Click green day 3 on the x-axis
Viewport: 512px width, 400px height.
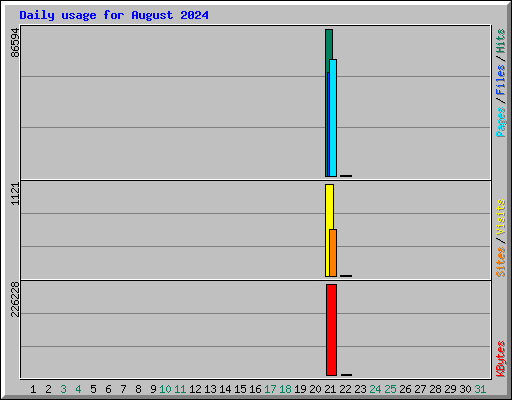63,389
